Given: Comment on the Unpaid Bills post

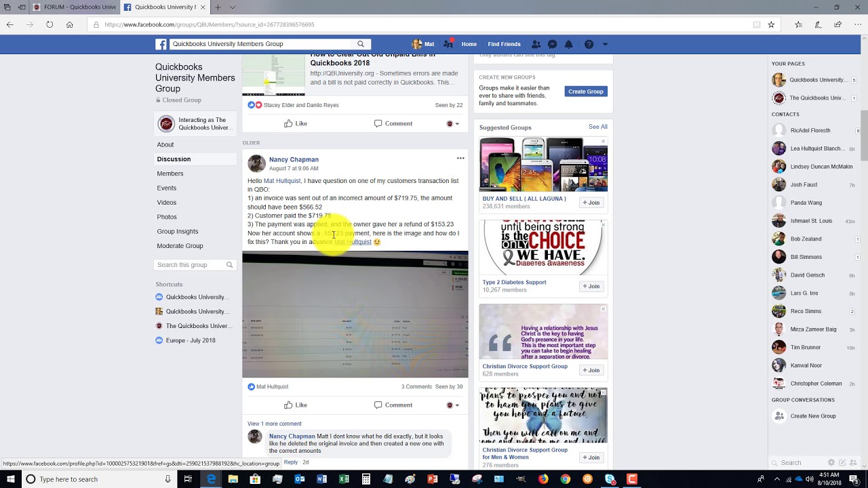Looking at the screenshot, I should 393,123.
